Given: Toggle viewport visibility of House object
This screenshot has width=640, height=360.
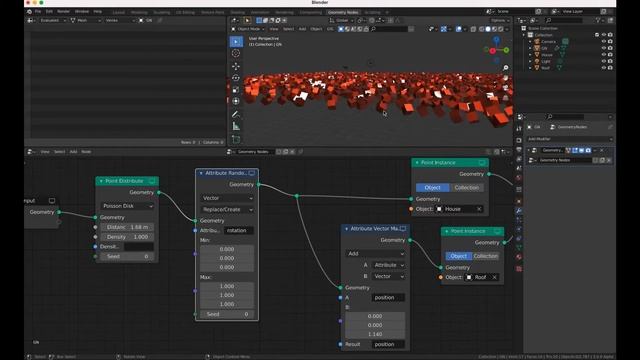Looking at the screenshot, I should (x=604, y=54).
